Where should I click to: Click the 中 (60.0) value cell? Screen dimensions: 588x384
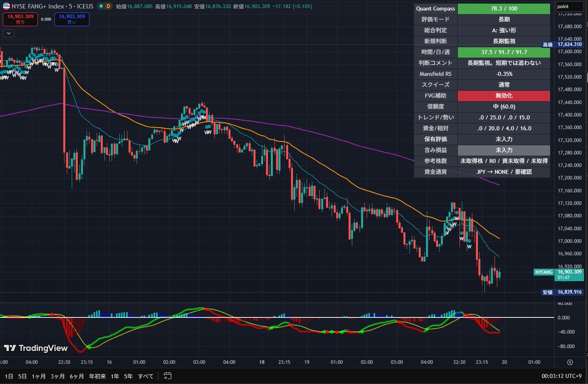(x=504, y=106)
